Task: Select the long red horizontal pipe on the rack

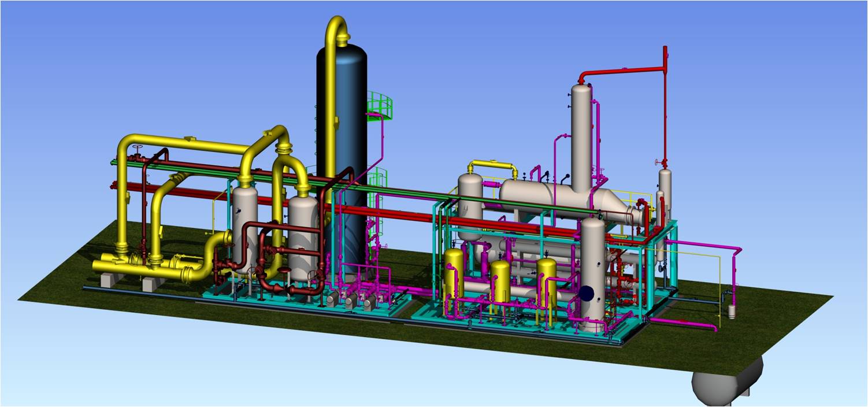Action: tap(405, 215)
